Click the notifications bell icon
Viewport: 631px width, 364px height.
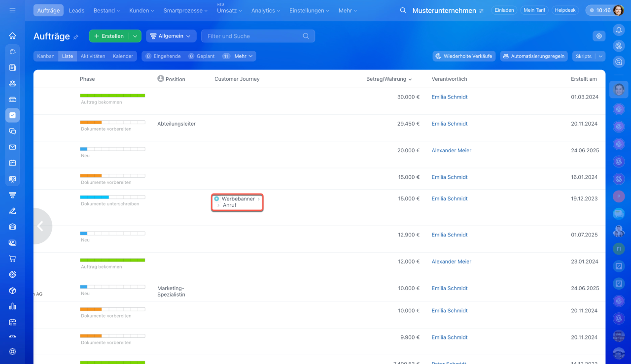[x=619, y=30]
